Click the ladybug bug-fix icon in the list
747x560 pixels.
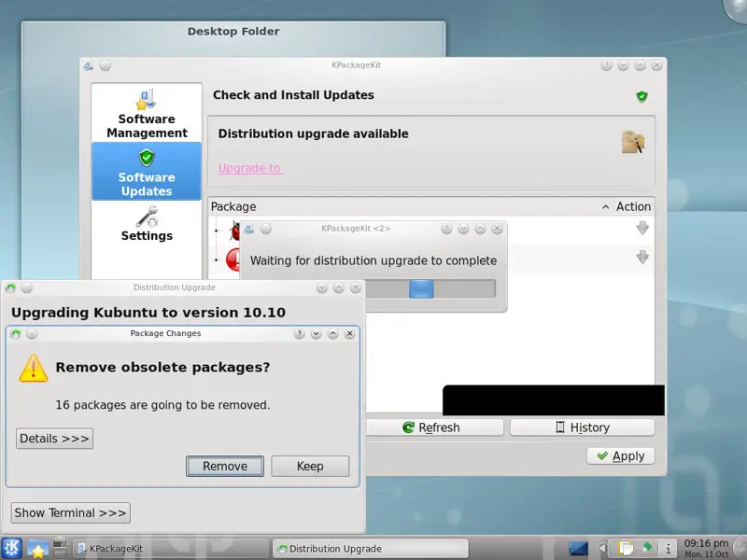pos(235,231)
